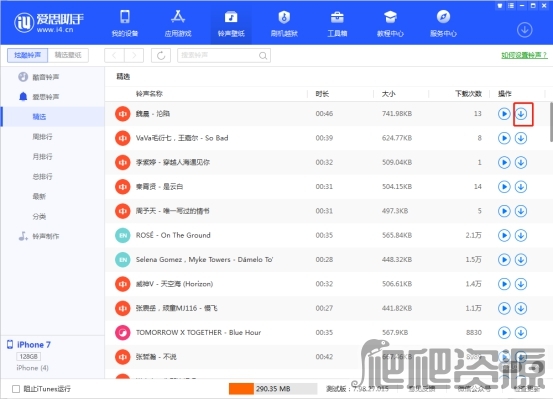The image size is (553, 400).
Task: Download the 497.3KB ringtone
Action: pyautogui.click(x=521, y=211)
